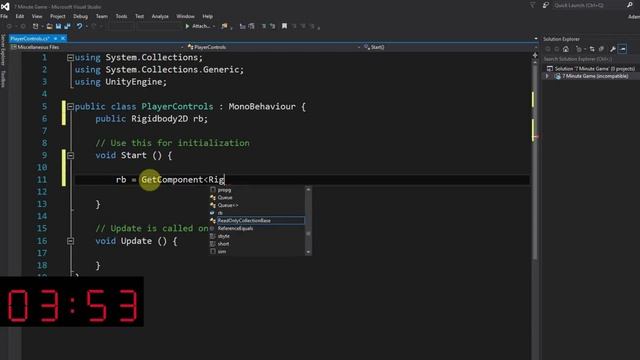
Task: Select Solution '7 Minute Game' node
Action: point(591,69)
